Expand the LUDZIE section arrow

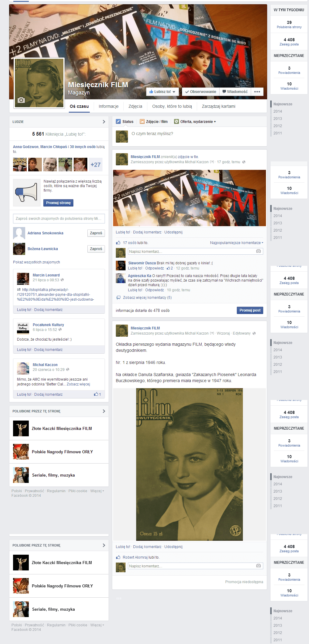coord(104,122)
